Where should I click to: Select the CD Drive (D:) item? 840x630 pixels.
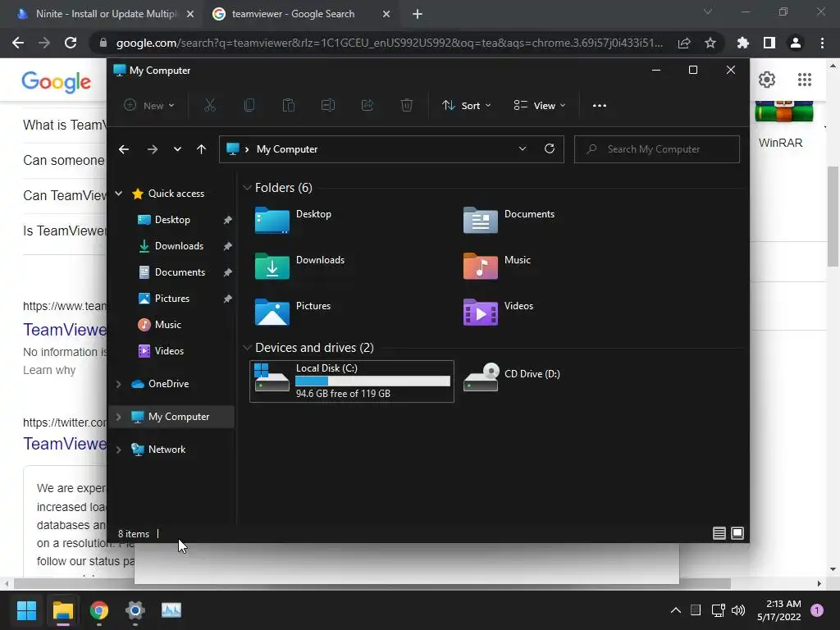pyautogui.click(x=512, y=377)
